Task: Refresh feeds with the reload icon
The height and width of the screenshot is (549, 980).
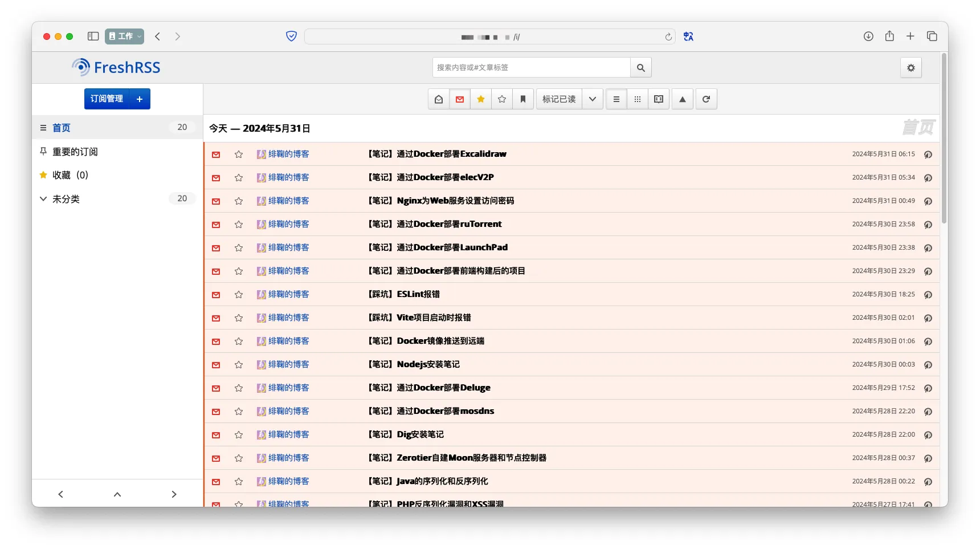Action: (x=706, y=99)
